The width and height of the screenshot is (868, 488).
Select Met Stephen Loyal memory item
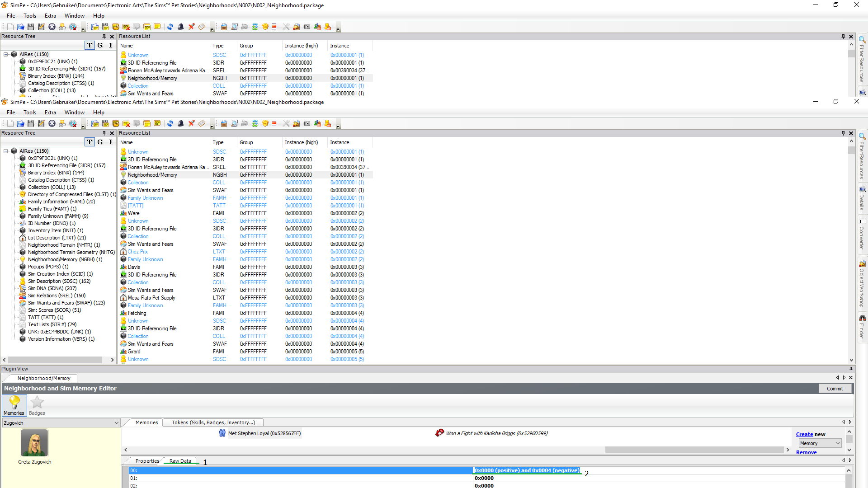pyautogui.click(x=264, y=433)
